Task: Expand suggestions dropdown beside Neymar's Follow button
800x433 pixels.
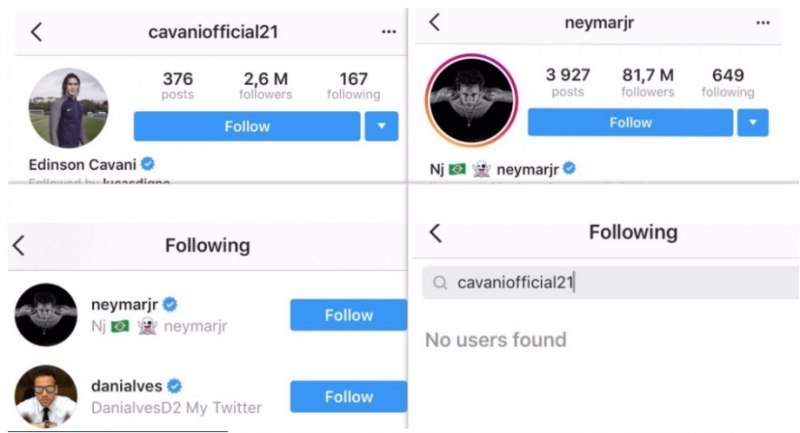Action: tap(752, 122)
